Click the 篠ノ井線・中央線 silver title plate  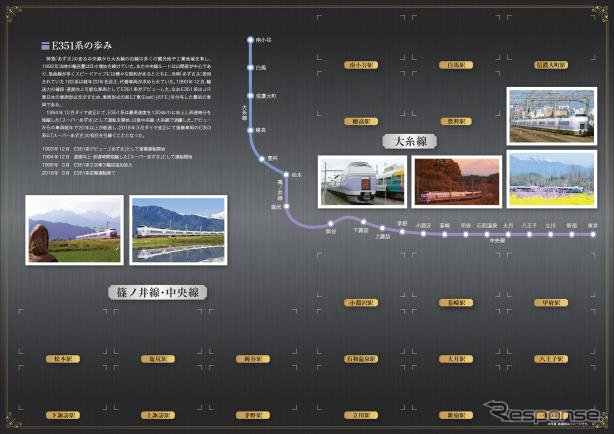(x=157, y=292)
